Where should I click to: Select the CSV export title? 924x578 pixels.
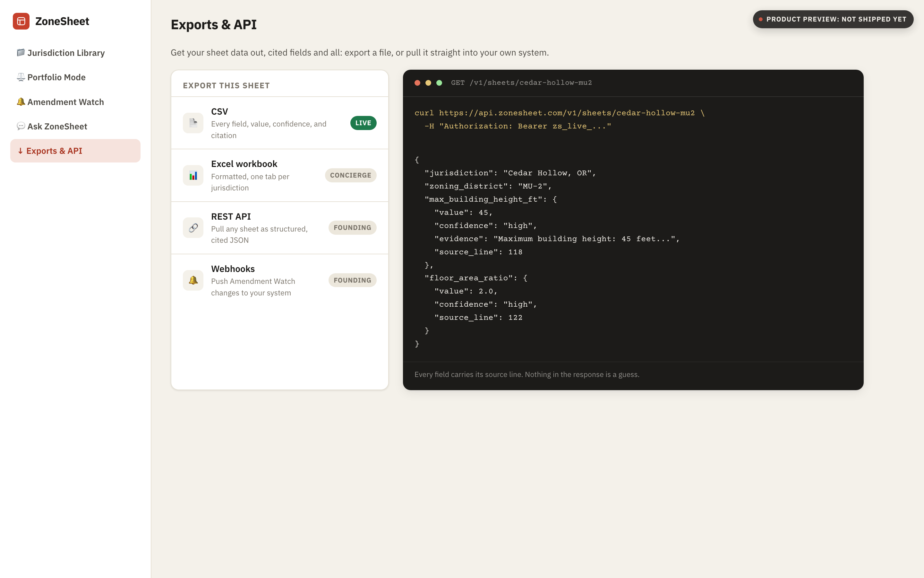coord(219,111)
